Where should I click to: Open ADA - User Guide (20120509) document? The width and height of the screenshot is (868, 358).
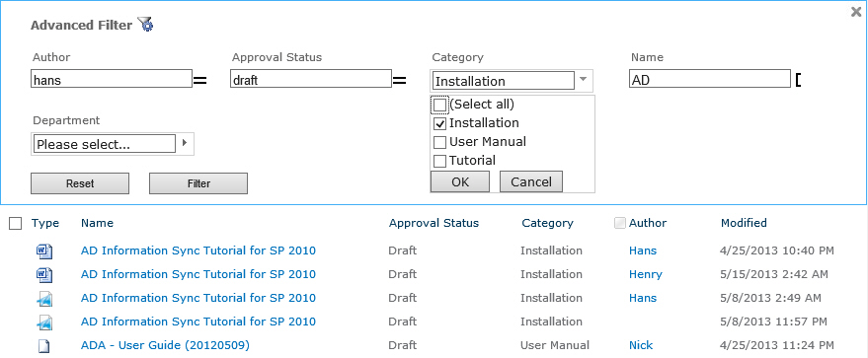click(x=165, y=346)
